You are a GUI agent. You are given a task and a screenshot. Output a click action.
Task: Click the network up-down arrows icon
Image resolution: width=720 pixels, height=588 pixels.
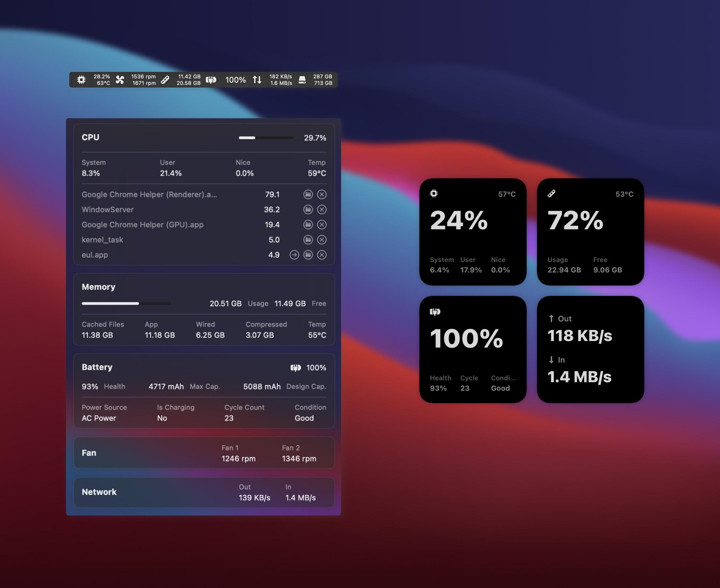pyautogui.click(x=257, y=80)
